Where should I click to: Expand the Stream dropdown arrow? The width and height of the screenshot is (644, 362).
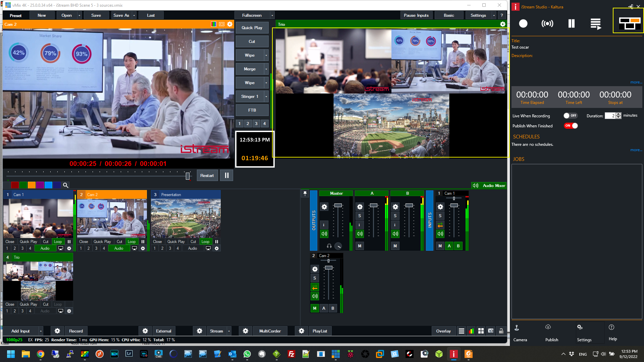(229, 331)
